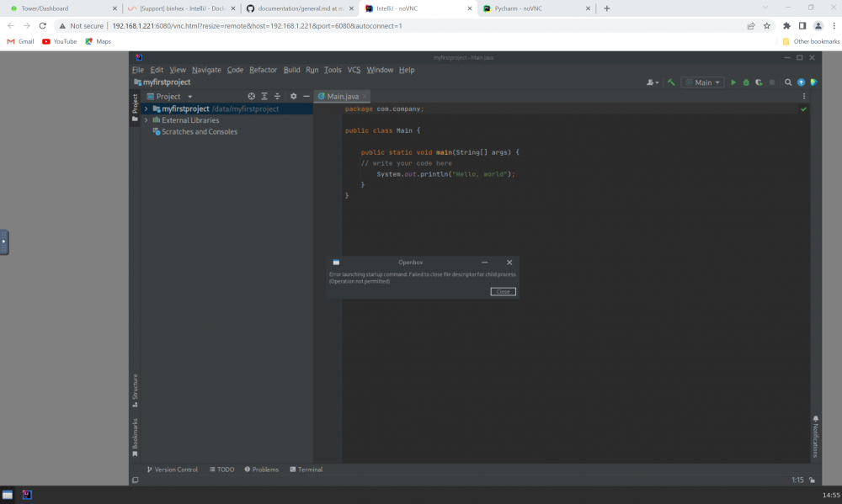Toggle the Structure tool window stripe button

(x=135, y=390)
